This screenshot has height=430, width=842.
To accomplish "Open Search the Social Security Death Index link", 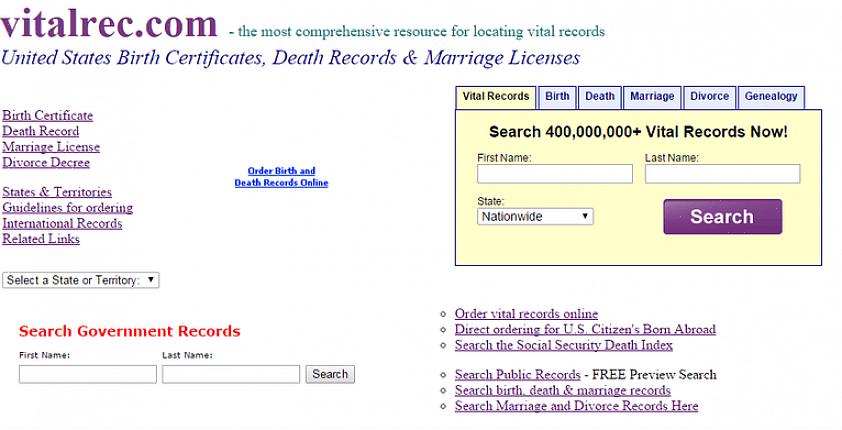I will (x=563, y=345).
